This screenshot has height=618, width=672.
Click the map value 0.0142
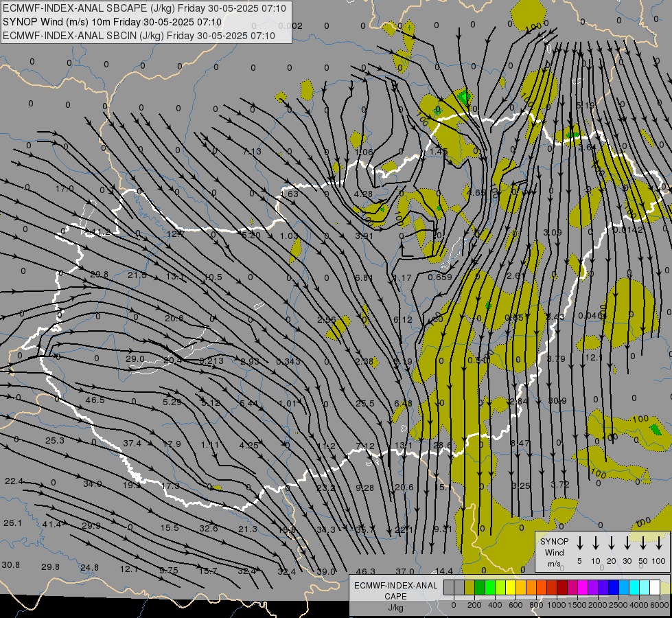(x=628, y=230)
